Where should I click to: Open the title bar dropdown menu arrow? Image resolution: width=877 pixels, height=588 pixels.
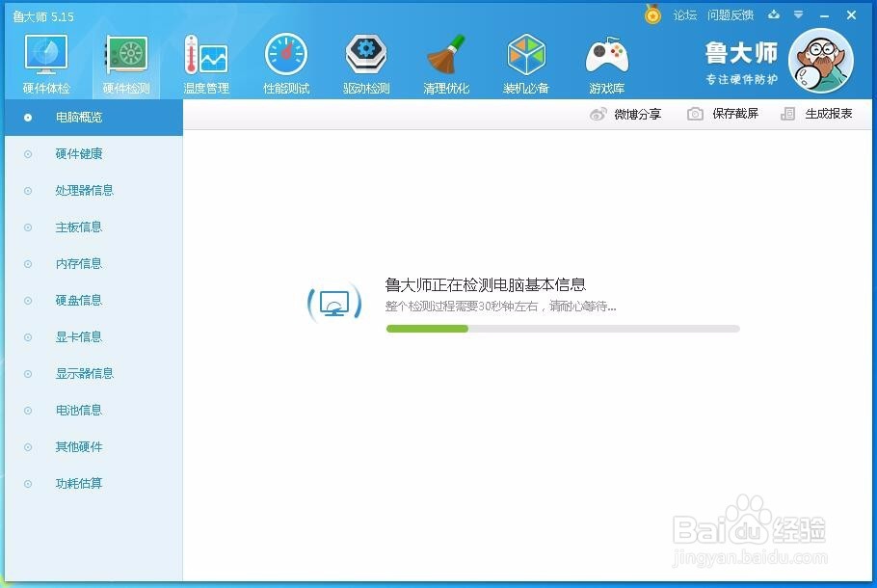click(799, 14)
